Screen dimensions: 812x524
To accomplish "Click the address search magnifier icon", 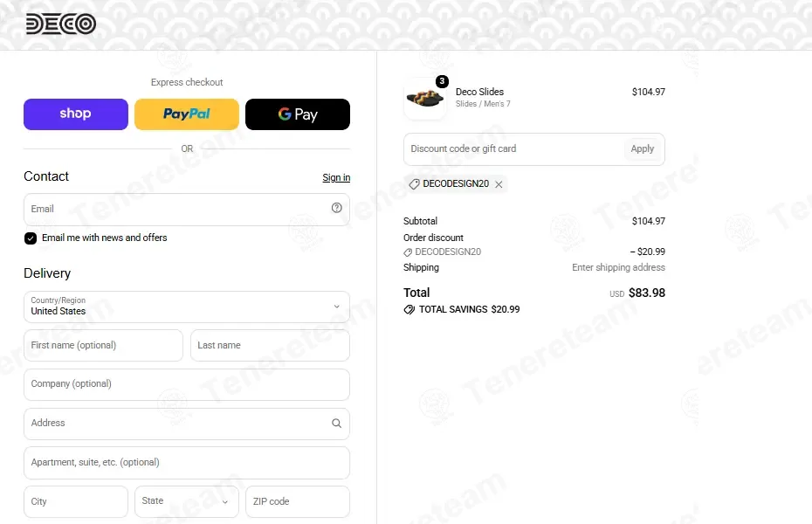I will 337,423.
